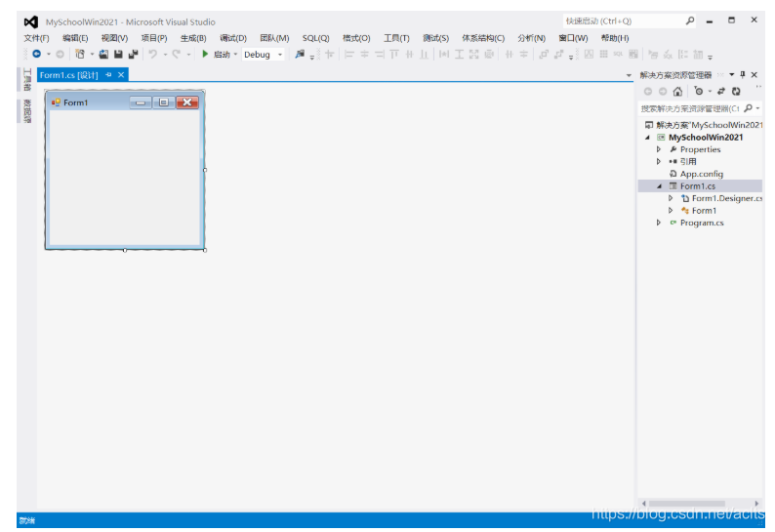Open the 帮助(H) menu
Viewport: 775px width, 532px height.
pyautogui.click(x=615, y=38)
